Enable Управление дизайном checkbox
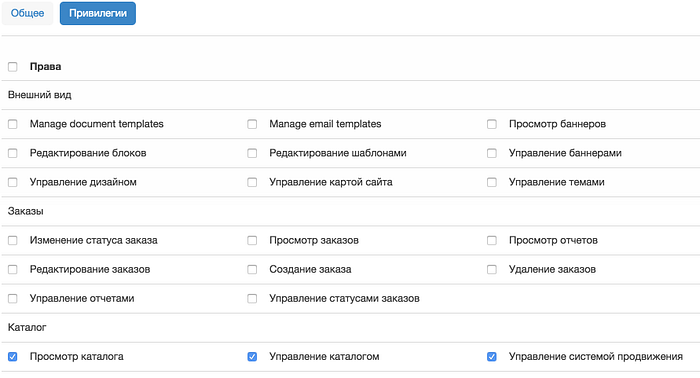 tap(12, 182)
